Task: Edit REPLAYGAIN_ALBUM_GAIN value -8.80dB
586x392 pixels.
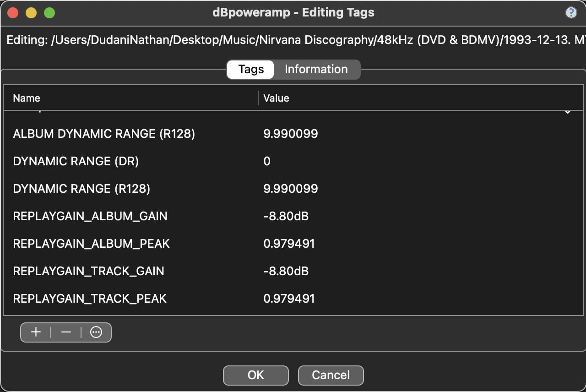Action: tap(286, 217)
